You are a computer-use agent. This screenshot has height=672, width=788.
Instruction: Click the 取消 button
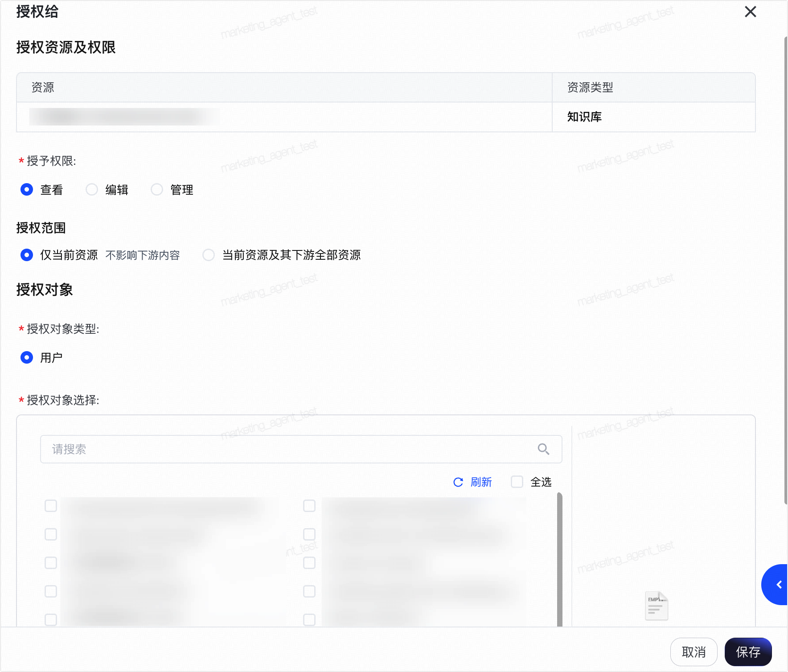[x=694, y=652]
